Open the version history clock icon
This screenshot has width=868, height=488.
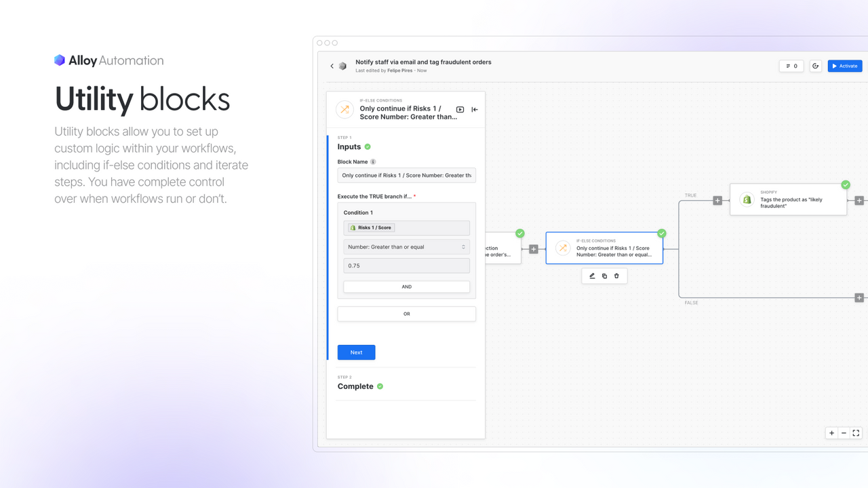tap(816, 66)
